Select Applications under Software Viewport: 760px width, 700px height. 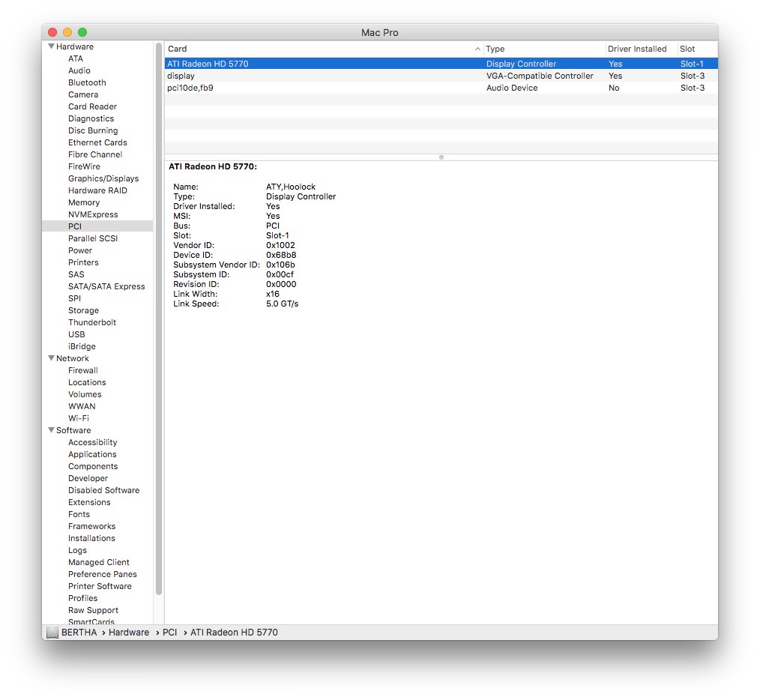tap(92, 455)
